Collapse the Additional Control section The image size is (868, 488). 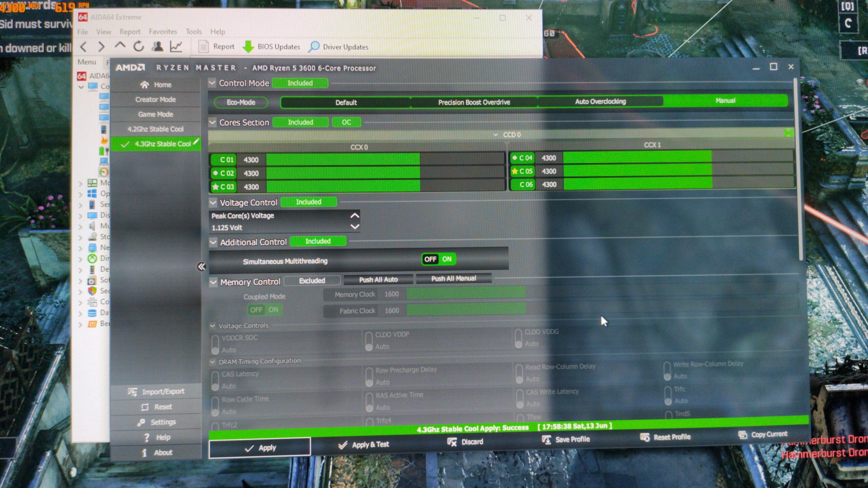(213, 242)
